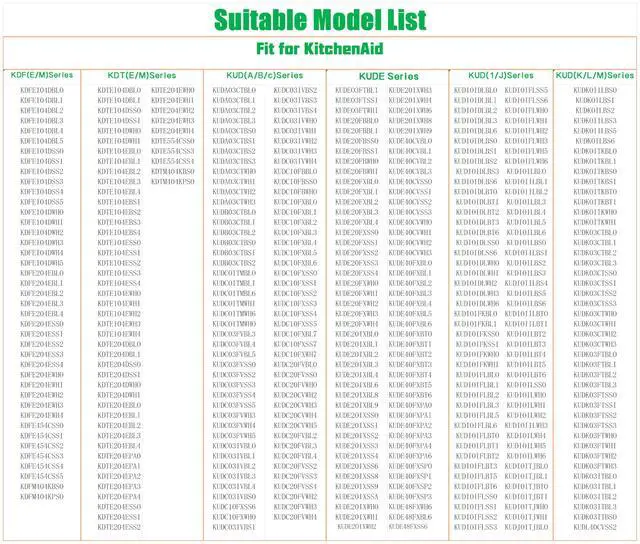Click model number KUDA03CTBS3
This screenshot has width=640, height=544.
tap(234, 161)
